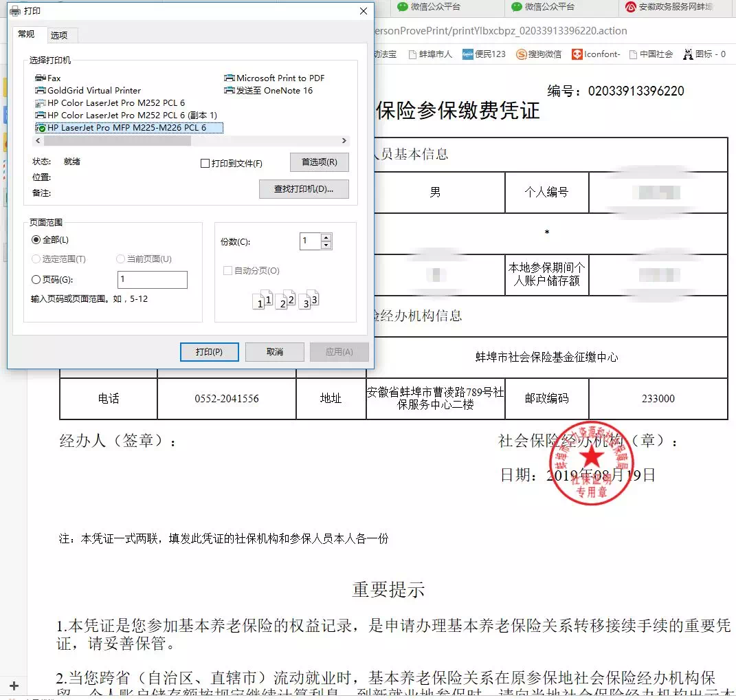Click phone number 0552-2041556 cell
This screenshot has height=700, width=736.
pos(227,398)
